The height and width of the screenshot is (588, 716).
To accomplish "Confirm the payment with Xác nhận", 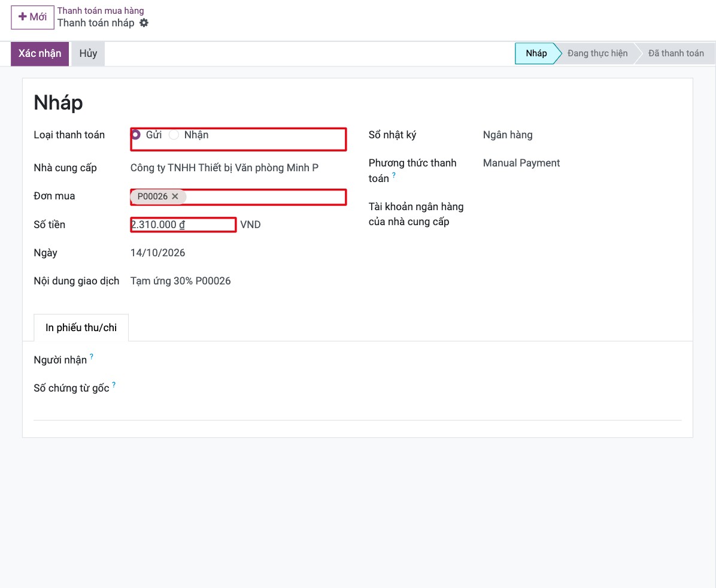I will pyautogui.click(x=40, y=53).
